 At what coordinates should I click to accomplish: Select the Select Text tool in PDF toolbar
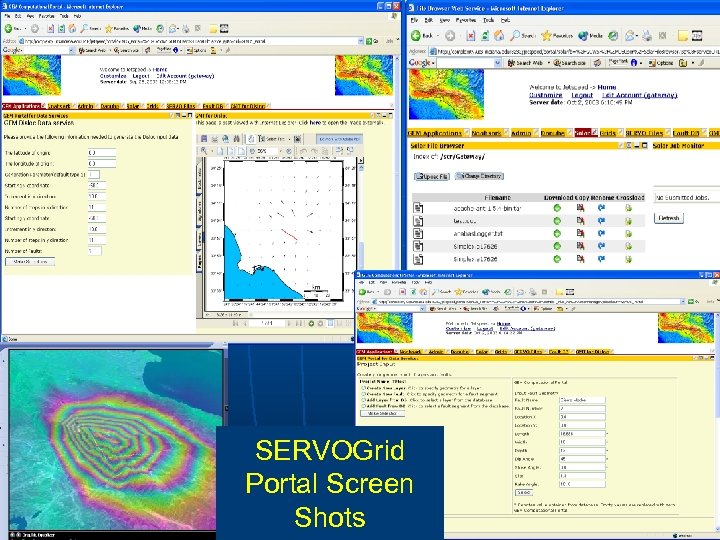pos(271,138)
